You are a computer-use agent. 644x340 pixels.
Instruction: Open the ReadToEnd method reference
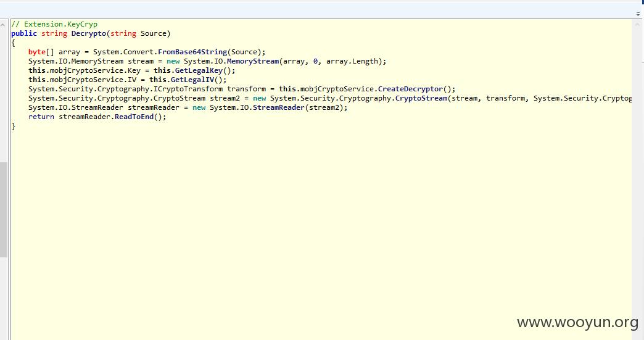tap(134, 117)
